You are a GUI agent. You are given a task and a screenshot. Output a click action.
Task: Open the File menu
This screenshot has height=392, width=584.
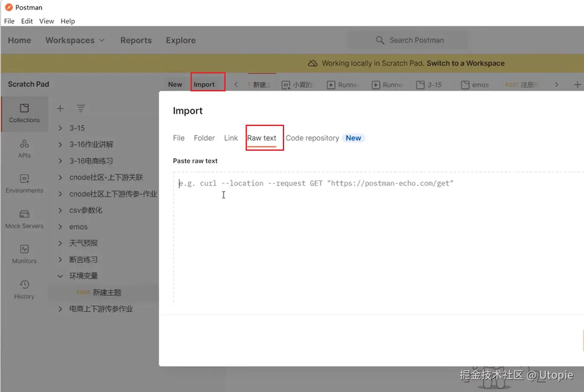pyautogui.click(x=9, y=21)
